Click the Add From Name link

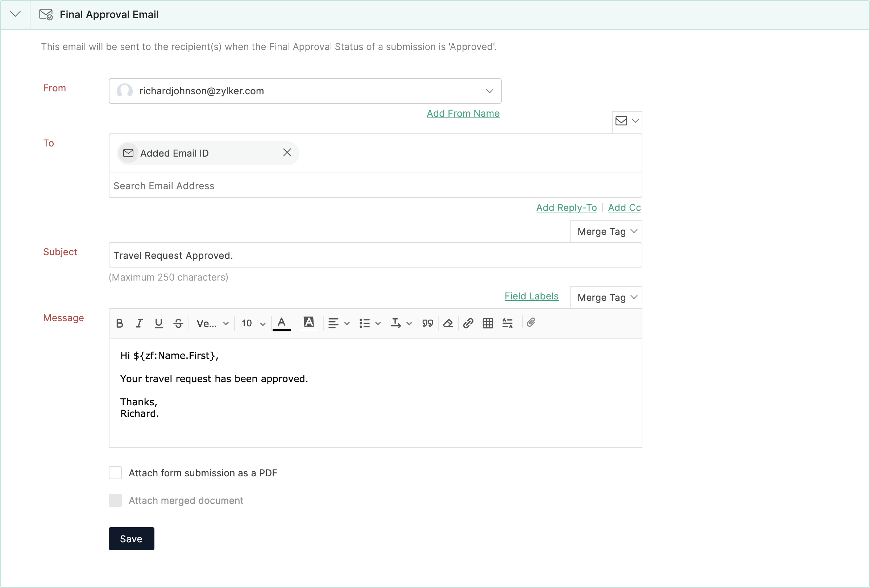coord(463,113)
